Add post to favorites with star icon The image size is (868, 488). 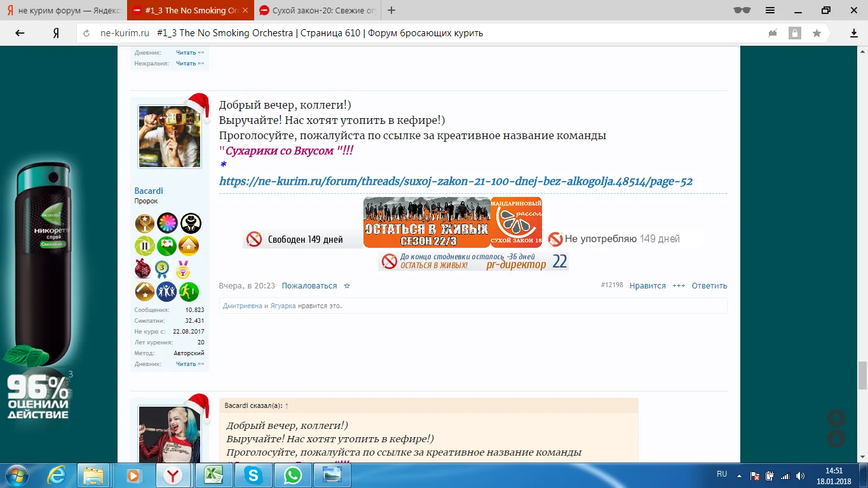point(347,286)
